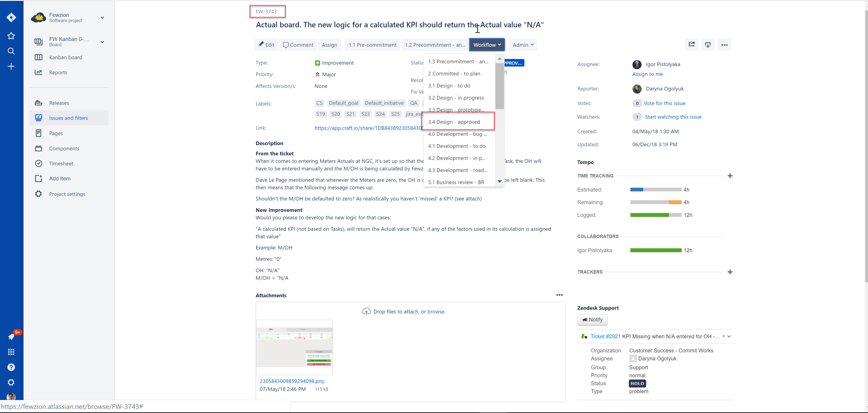Open the Admin dropdown
868x413 pixels.
[523, 44]
